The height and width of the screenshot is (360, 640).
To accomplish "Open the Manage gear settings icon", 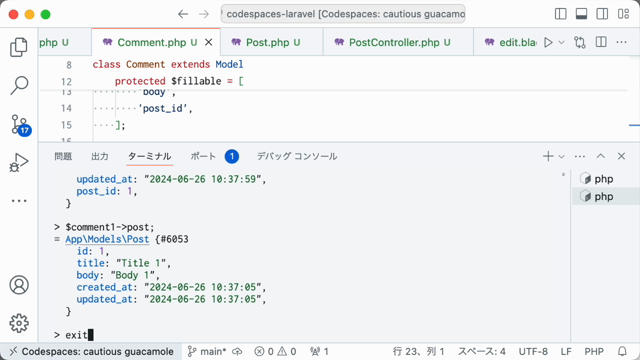I will tap(19, 323).
